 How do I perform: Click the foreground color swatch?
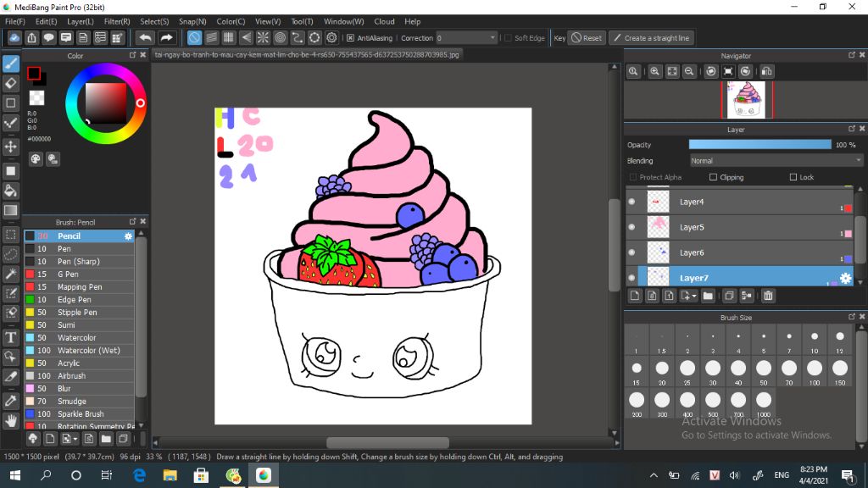pos(34,73)
